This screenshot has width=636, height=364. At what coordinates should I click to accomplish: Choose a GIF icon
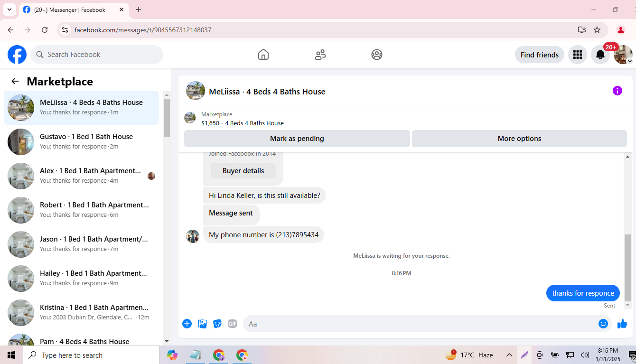pos(232,324)
